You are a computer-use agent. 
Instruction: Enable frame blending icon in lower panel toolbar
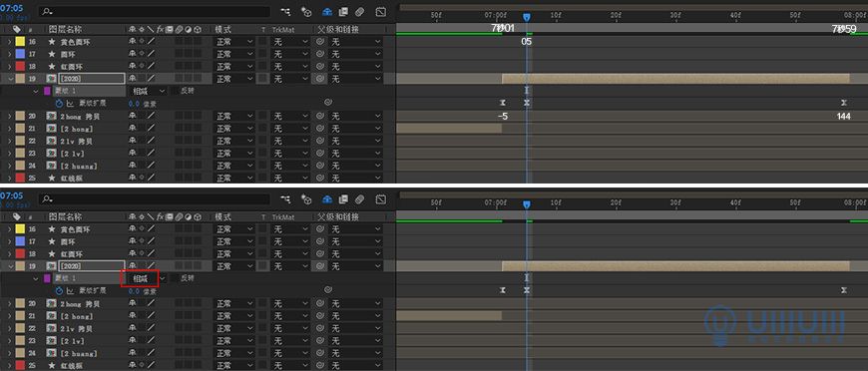[343, 198]
